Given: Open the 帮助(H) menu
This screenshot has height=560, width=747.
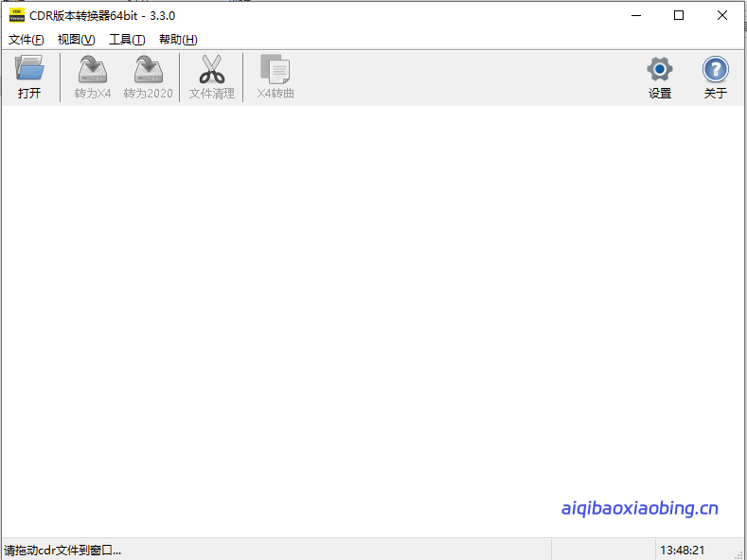Looking at the screenshot, I should click(x=178, y=40).
